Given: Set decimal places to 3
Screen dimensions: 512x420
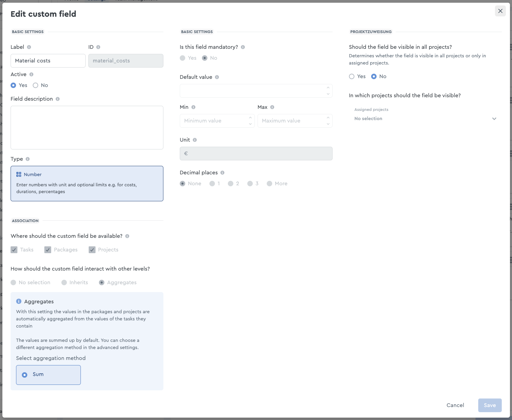Looking at the screenshot, I should point(250,184).
